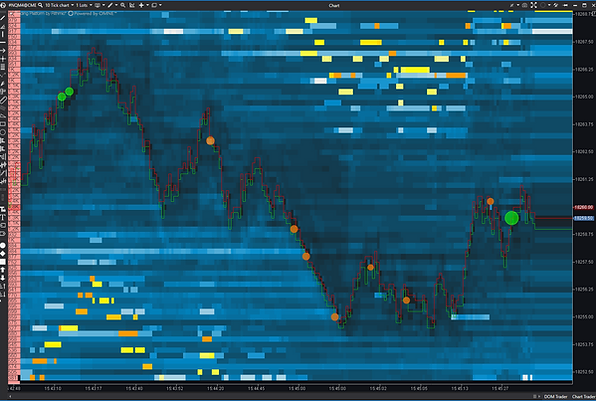Viewport: 596px width, 401px height.
Task: Click the circle link-color icon at top right
Action: (543, 5)
